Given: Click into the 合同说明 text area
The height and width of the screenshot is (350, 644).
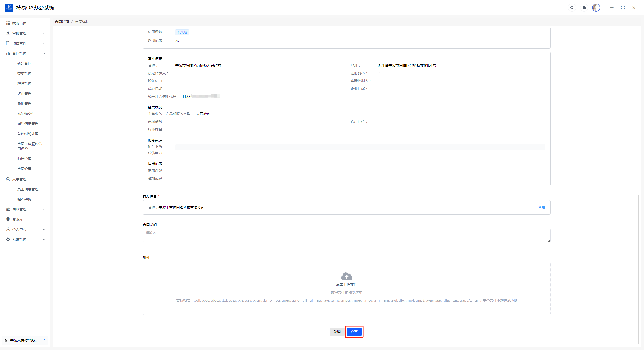Looking at the screenshot, I should click(x=346, y=235).
